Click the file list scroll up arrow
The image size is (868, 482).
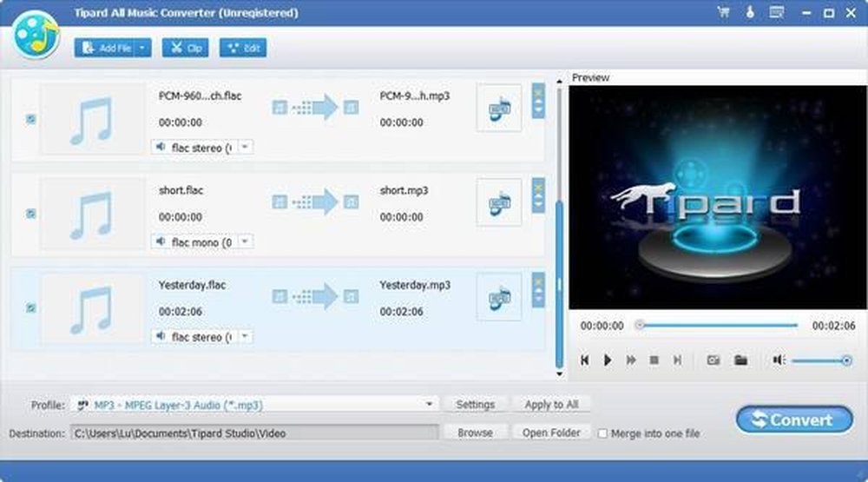coord(559,82)
